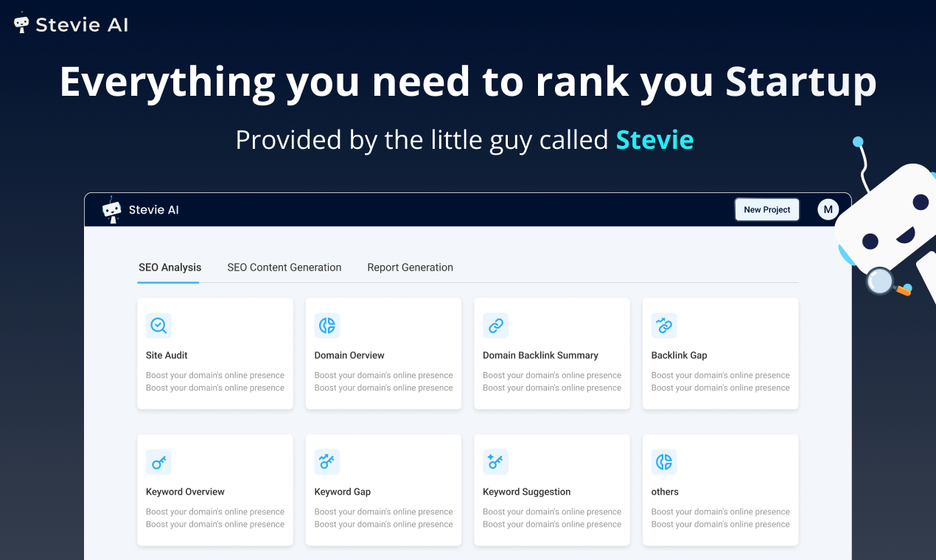The image size is (936, 560).
Task: Open the Domain Oerview card
Action: 383,354
